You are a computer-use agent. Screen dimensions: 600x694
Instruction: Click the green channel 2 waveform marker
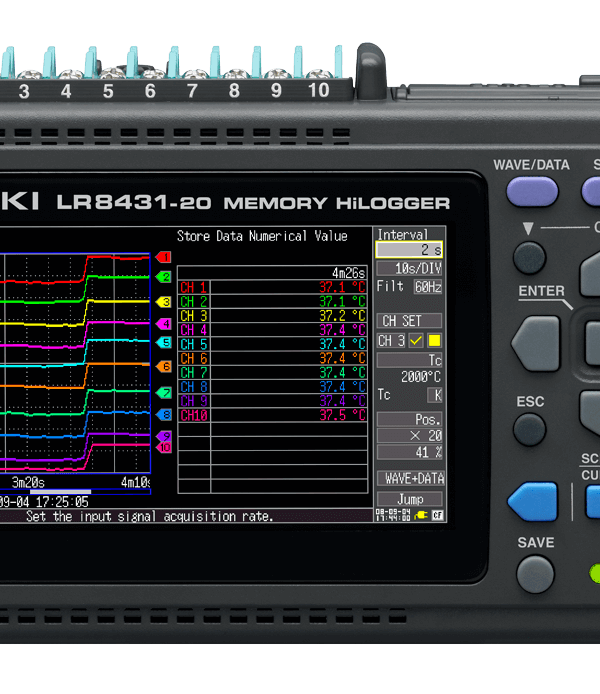[164, 277]
